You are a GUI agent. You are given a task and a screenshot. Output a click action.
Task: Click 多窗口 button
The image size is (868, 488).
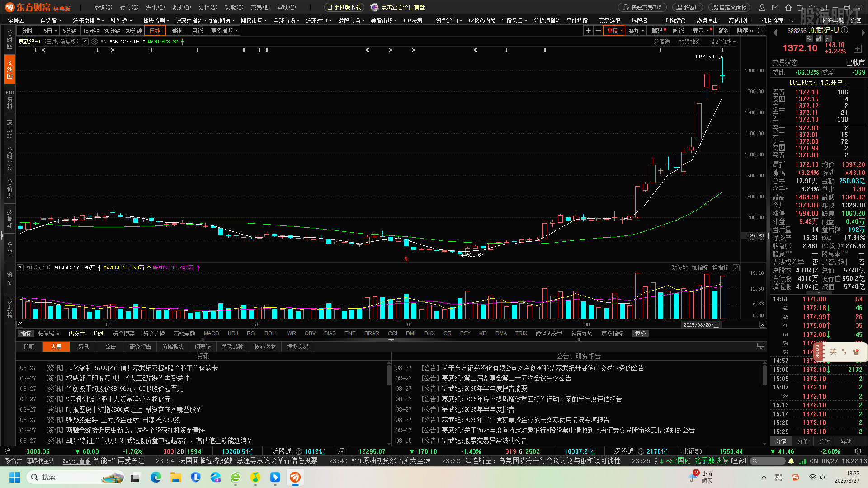point(687,7)
